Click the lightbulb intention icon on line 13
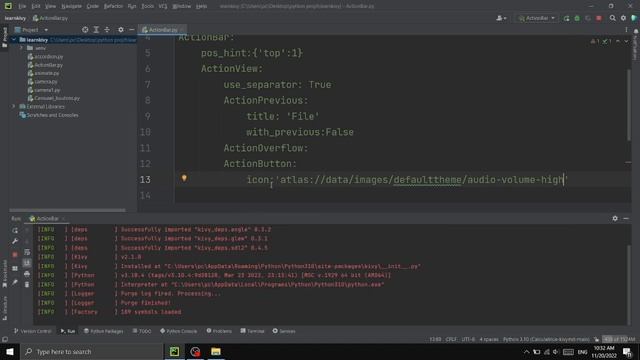The width and height of the screenshot is (640, 360). [184, 178]
